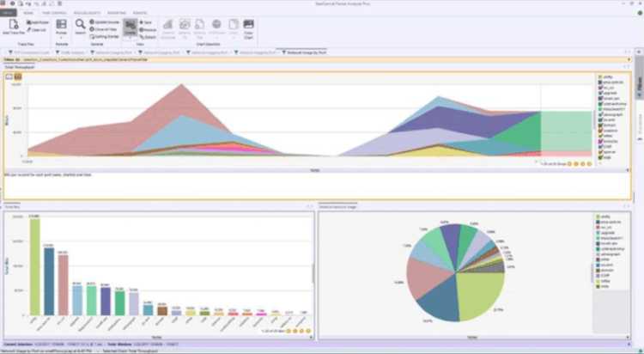This screenshot has height=354, width=644.
Task: Click Clear List in Trace Files group
Action: tap(37, 29)
